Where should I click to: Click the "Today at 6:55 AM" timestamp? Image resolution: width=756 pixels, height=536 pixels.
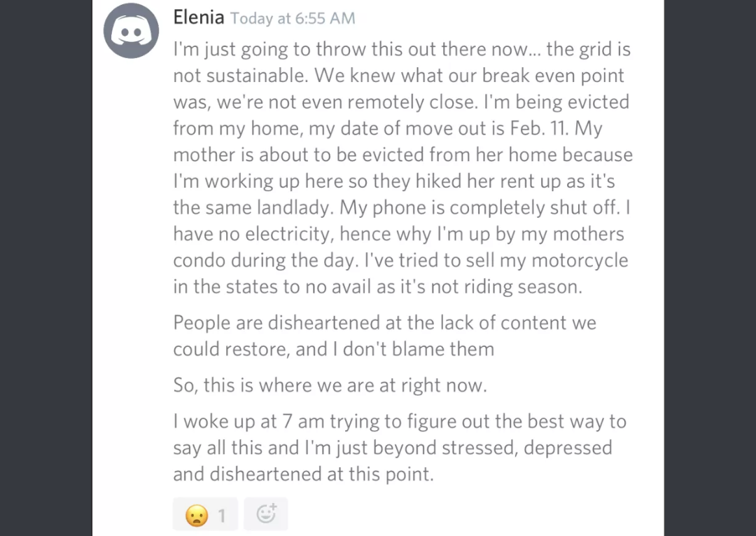(x=293, y=19)
